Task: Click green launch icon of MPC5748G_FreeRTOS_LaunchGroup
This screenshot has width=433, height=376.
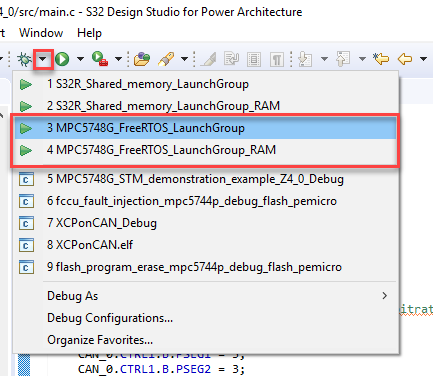Action: coord(26,128)
